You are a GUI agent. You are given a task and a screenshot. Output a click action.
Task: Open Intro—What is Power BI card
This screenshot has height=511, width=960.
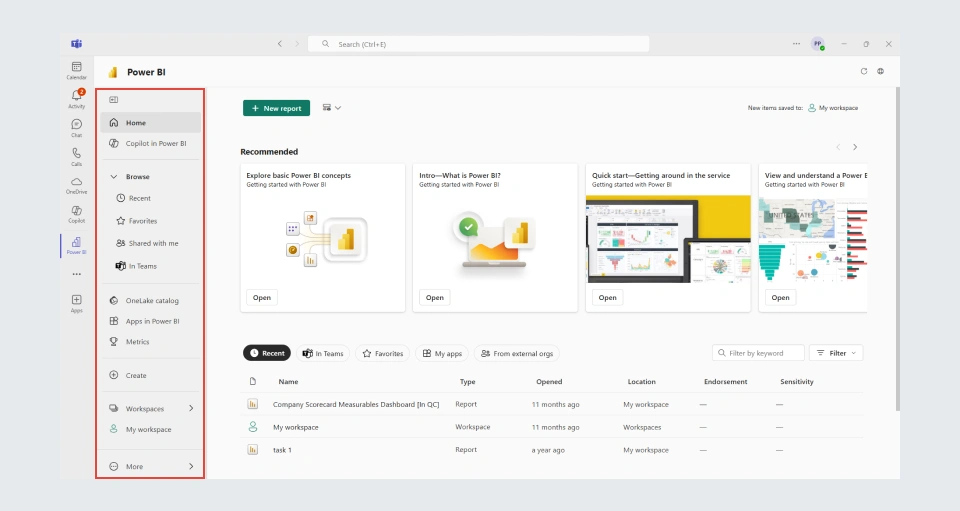click(x=435, y=297)
